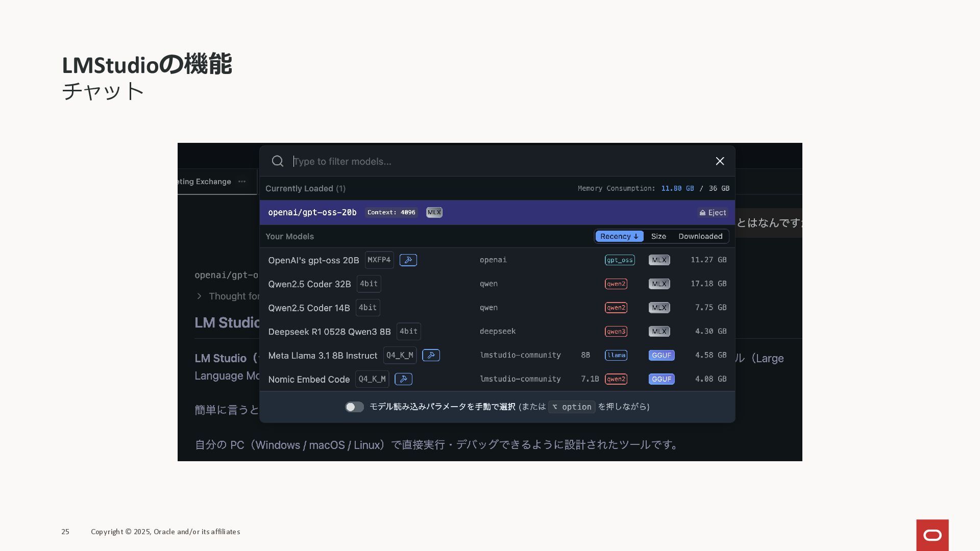Open the ellipsis menu on chat tab
The image size is (980, 551).
(x=242, y=182)
